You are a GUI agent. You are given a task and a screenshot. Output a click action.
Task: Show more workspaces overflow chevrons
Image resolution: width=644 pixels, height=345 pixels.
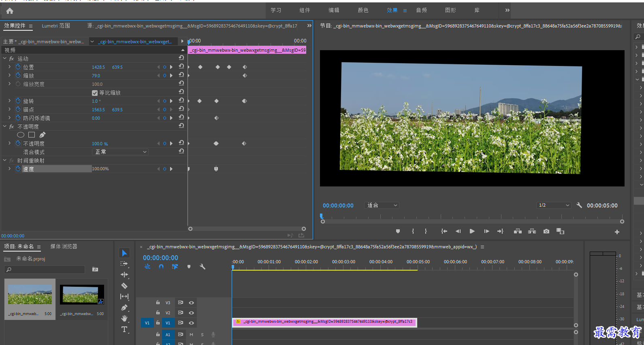[x=507, y=10]
